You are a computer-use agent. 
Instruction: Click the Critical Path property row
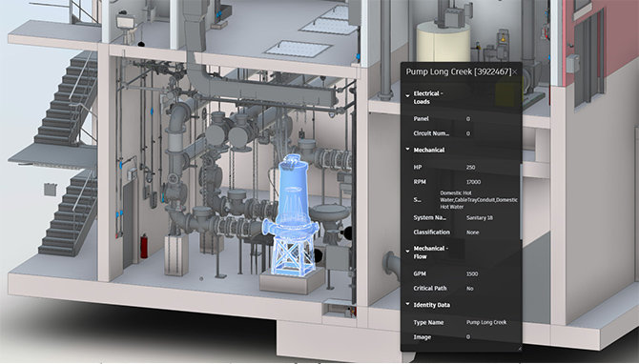(461, 289)
